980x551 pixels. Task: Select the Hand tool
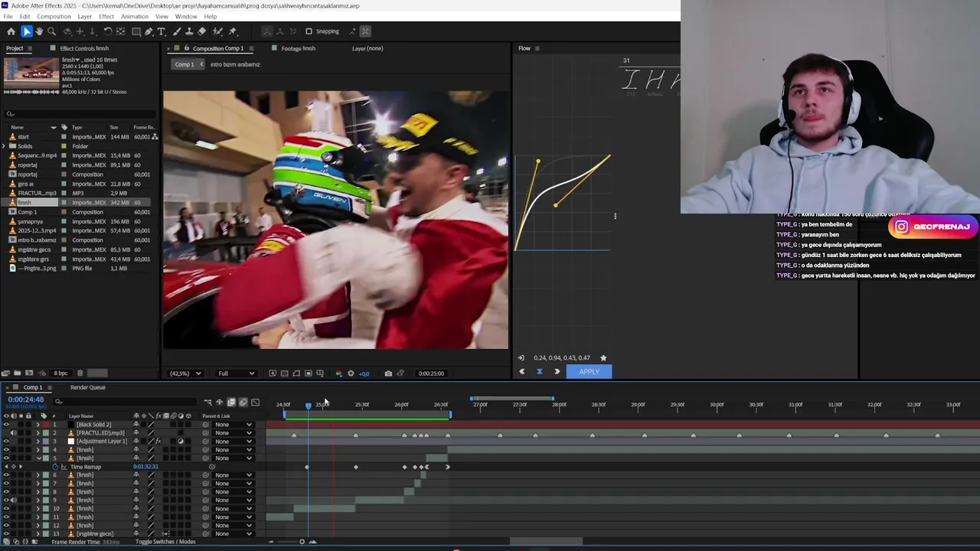pyautogui.click(x=39, y=31)
